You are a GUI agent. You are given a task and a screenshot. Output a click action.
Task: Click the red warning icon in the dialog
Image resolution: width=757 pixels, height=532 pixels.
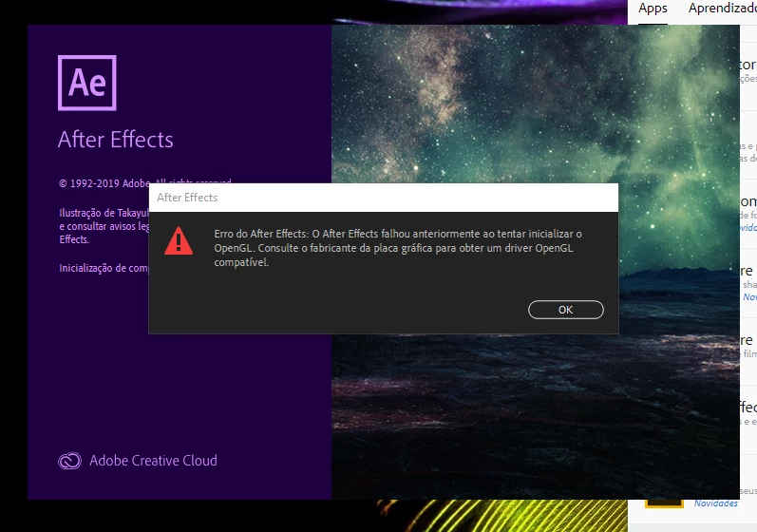[179, 241]
